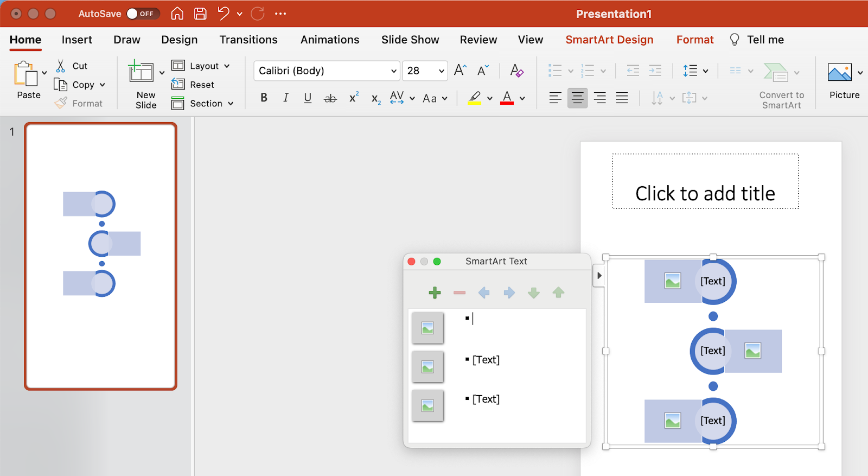Apply yellow text highlight color
This screenshot has height=476, width=868.
point(475,98)
